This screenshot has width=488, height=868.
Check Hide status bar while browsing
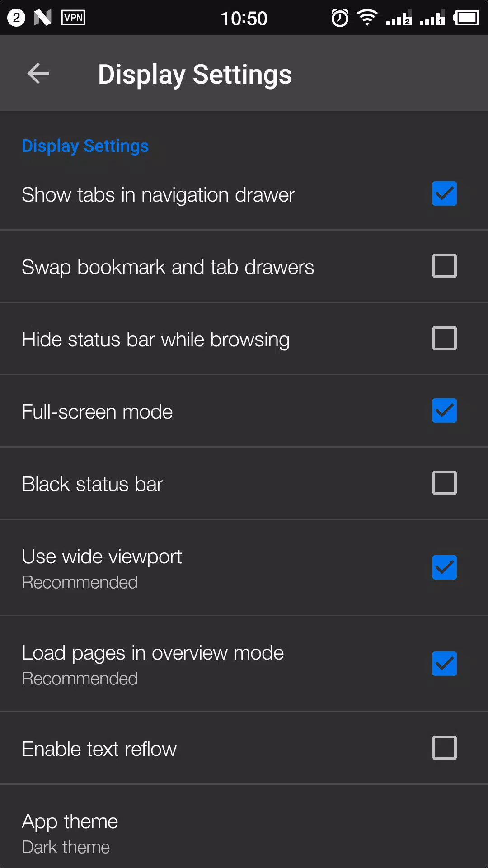(445, 338)
